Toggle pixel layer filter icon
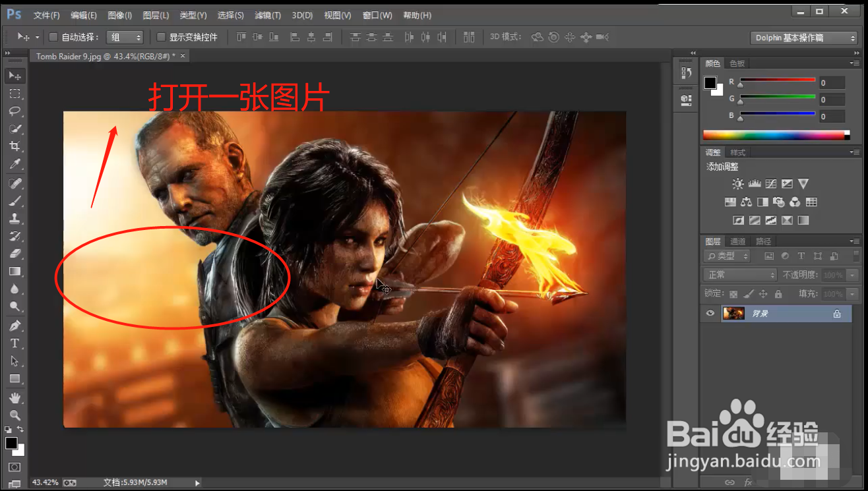 click(768, 256)
